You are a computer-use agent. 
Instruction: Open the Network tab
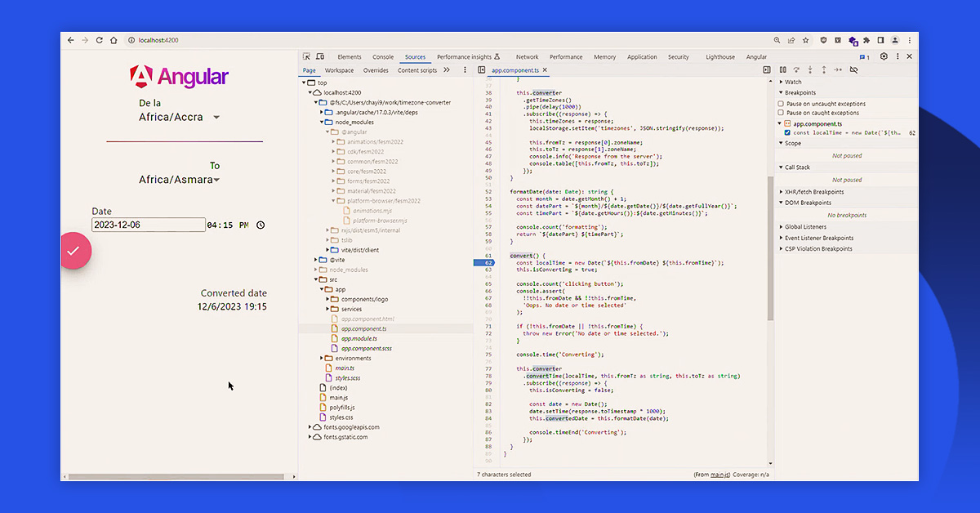[x=527, y=57]
